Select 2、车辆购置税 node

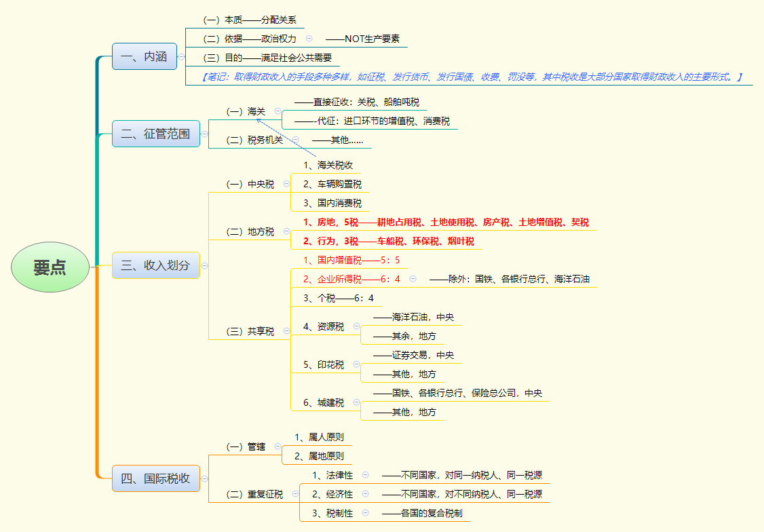[332, 184]
